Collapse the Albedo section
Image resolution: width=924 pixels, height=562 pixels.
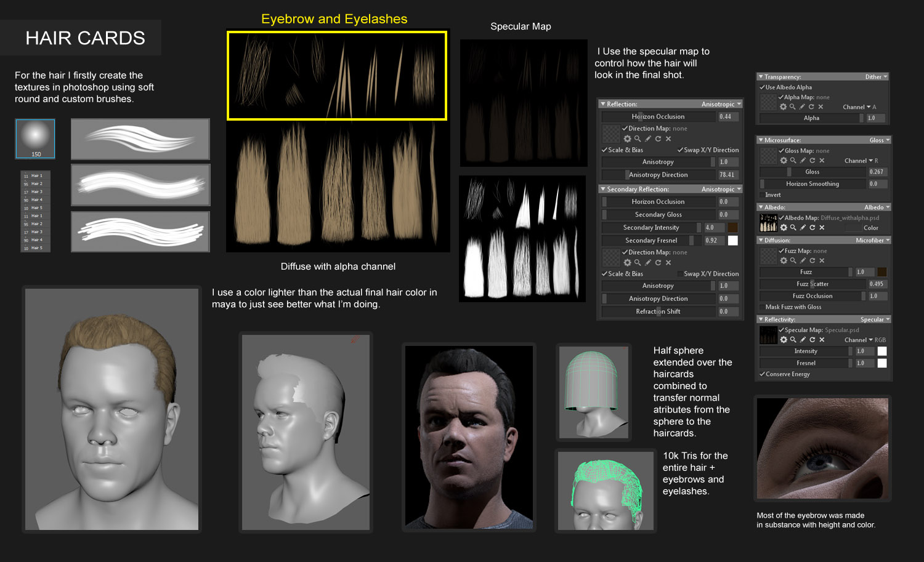[x=761, y=207]
